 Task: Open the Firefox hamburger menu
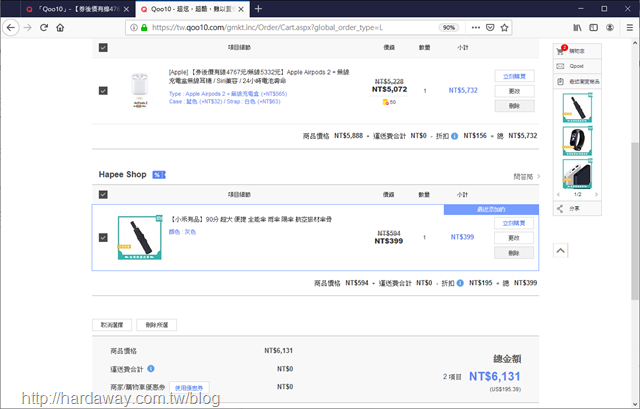click(x=630, y=28)
